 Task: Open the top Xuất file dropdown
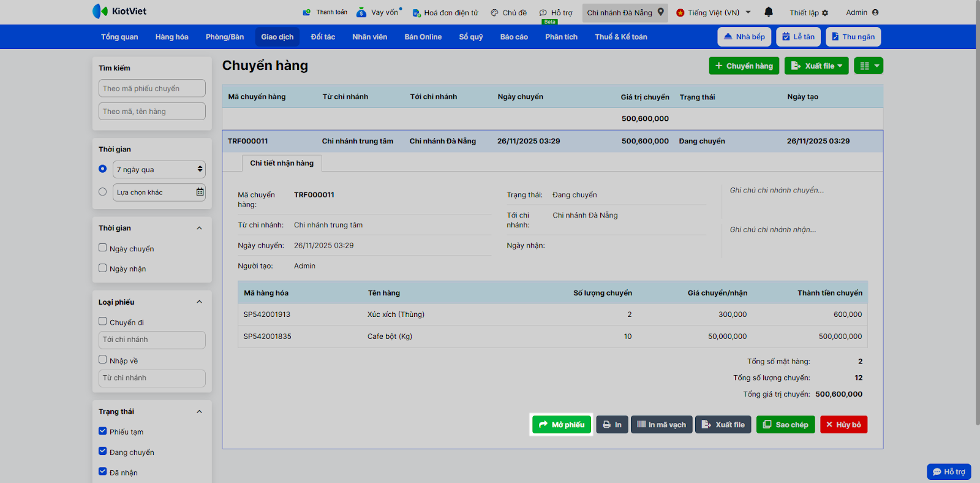pyautogui.click(x=816, y=66)
